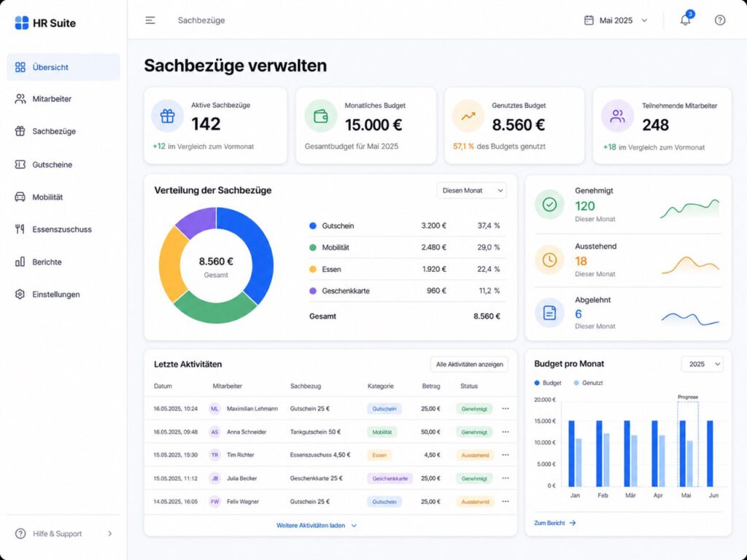The width and height of the screenshot is (747, 560).
Task: Click the blue Gutschein legend dot
Action: coord(313,226)
